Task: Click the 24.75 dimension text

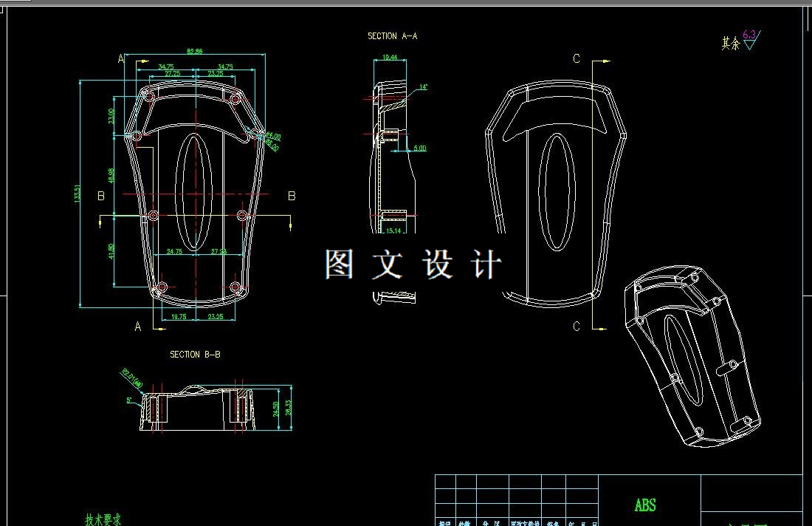Action: point(174,251)
